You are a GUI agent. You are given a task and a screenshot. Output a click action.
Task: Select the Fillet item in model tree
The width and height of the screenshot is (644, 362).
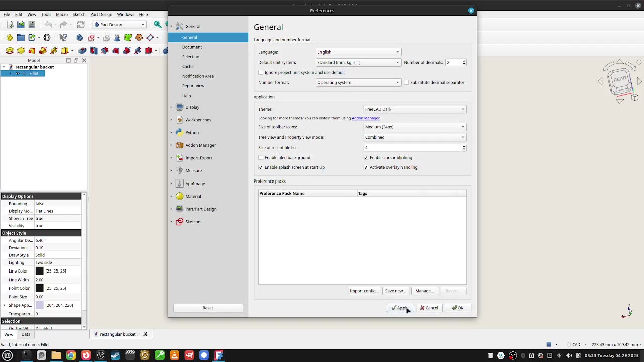coord(34,74)
